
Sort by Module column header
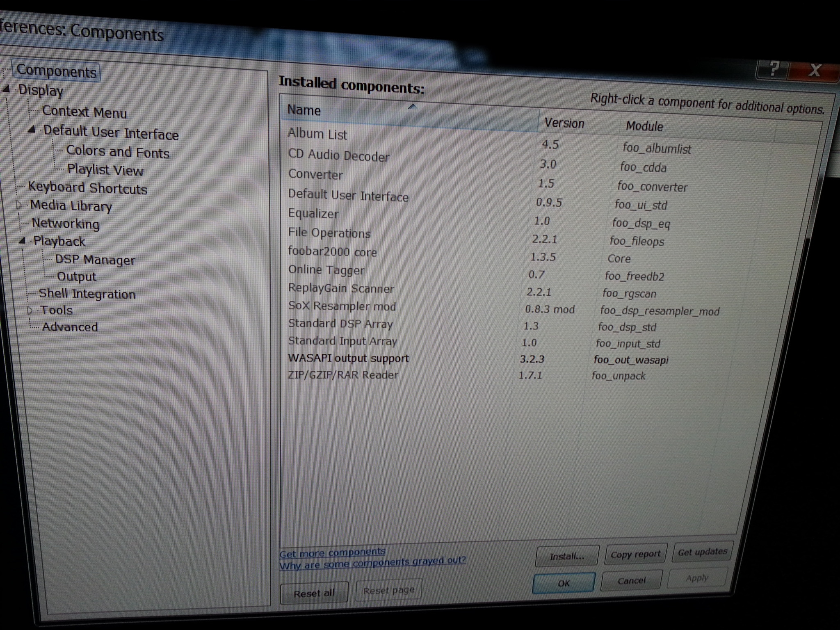click(x=696, y=128)
